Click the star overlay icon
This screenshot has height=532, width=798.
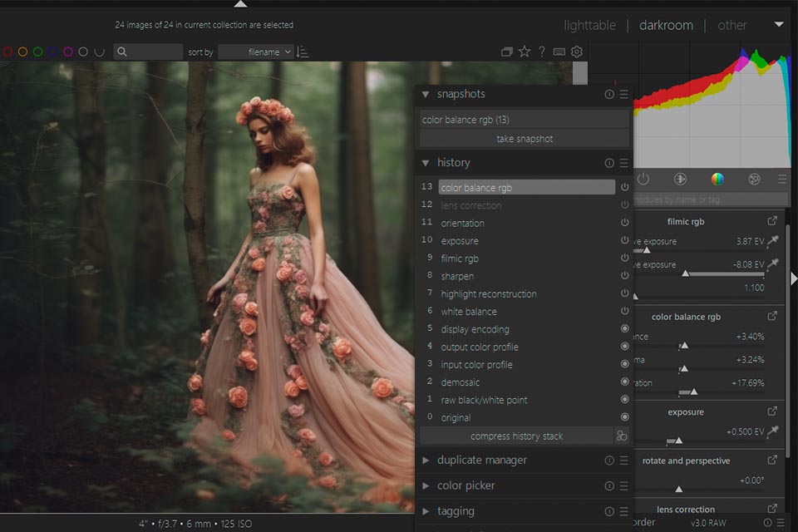525,52
